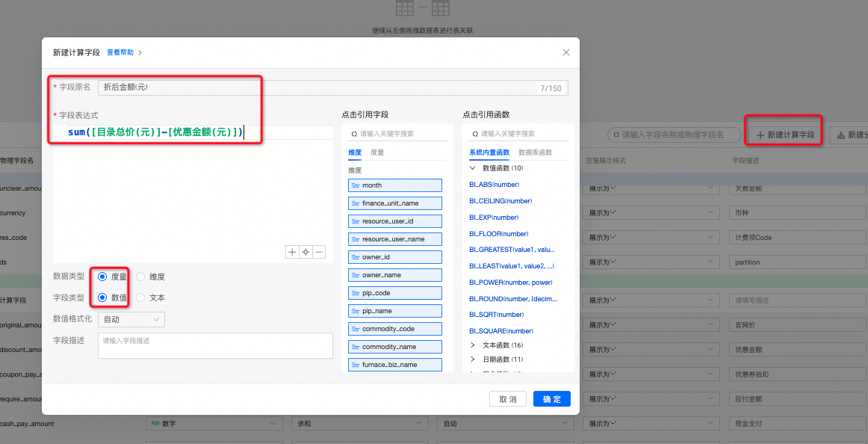Viewport: 868px width, 444px height.
Task: Reference the commodity_name field
Action: pyautogui.click(x=394, y=347)
